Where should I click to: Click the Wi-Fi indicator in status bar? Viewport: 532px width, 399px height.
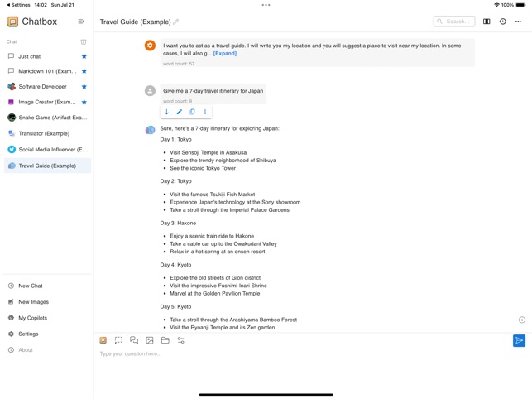tap(496, 5)
